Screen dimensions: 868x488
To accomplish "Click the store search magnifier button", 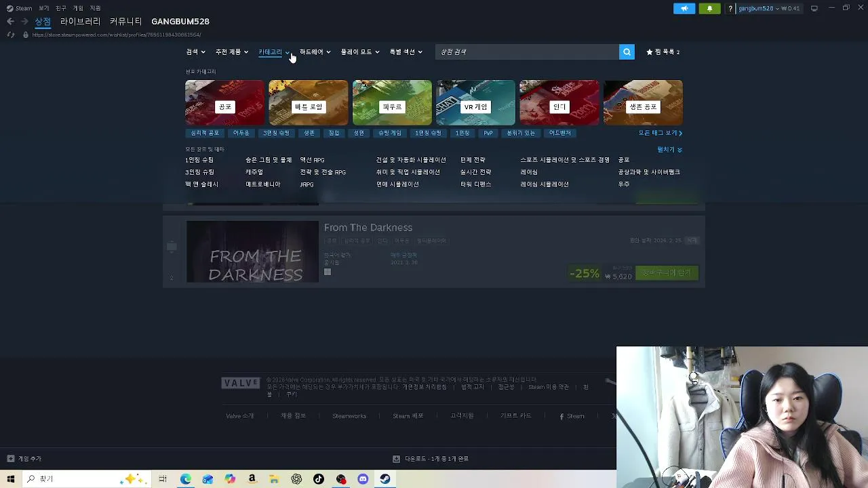I will coord(627,52).
